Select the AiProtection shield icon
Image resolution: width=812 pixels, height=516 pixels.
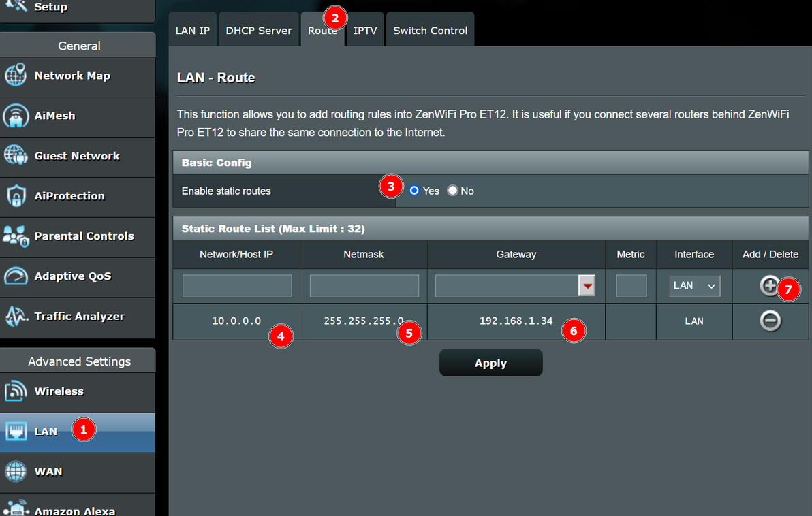coord(16,196)
